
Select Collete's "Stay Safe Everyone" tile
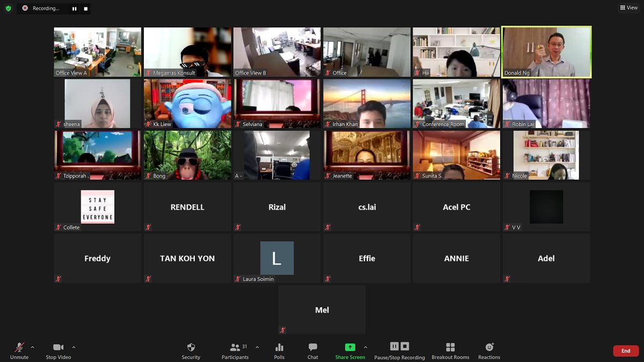click(98, 206)
